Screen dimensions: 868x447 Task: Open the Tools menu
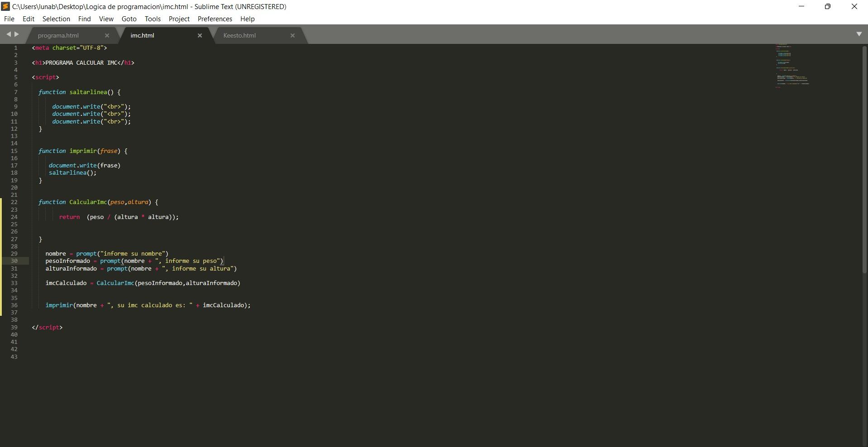[153, 19]
